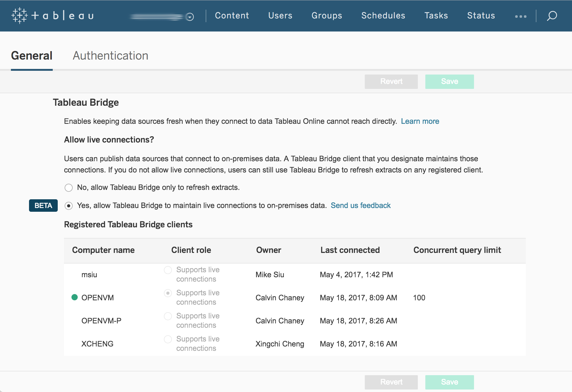The image size is (572, 392).
Task: Click the msiu computer name
Action: tap(89, 275)
